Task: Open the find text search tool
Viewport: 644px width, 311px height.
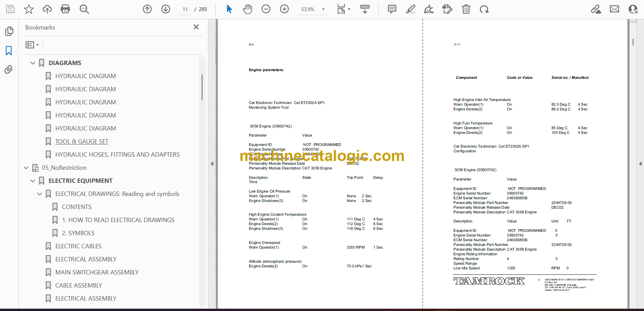Action: [x=84, y=9]
